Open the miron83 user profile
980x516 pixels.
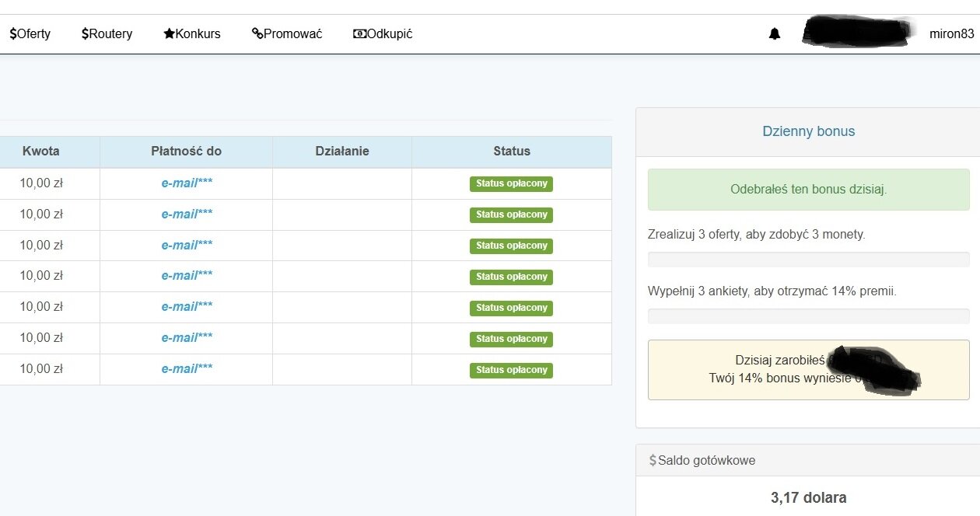(951, 34)
